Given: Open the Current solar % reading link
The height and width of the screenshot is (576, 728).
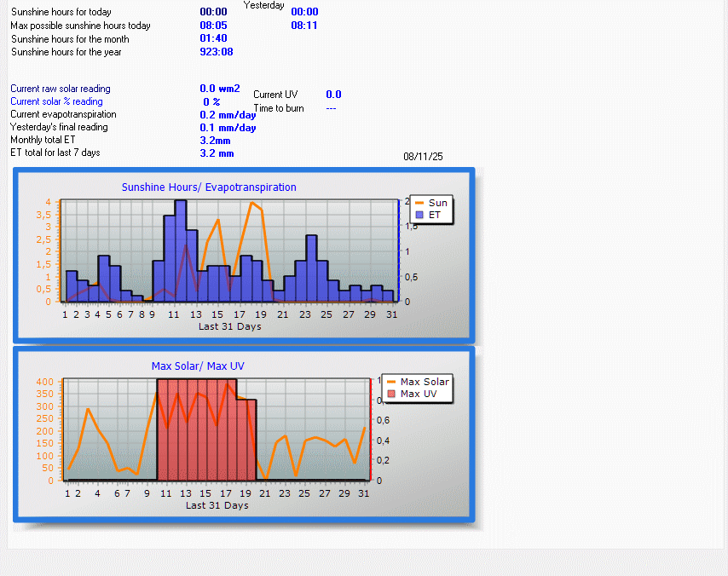Looking at the screenshot, I should click(x=56, y=101).
